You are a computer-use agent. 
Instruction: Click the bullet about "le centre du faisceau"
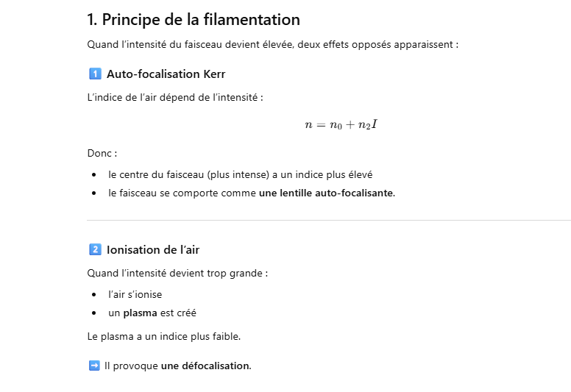tap(240, 175)
